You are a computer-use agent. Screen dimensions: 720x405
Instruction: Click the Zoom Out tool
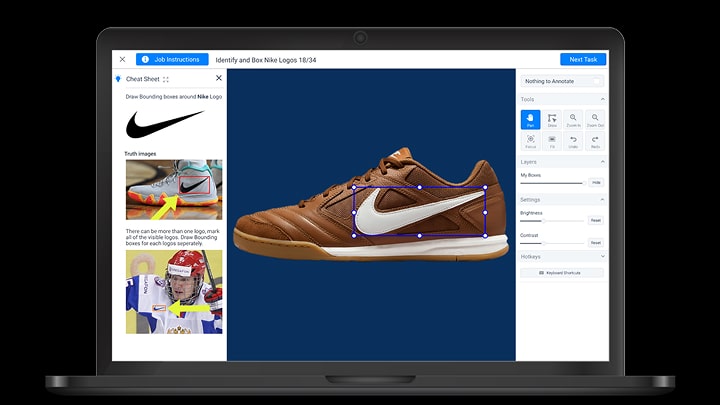click(x=595, y=120)
